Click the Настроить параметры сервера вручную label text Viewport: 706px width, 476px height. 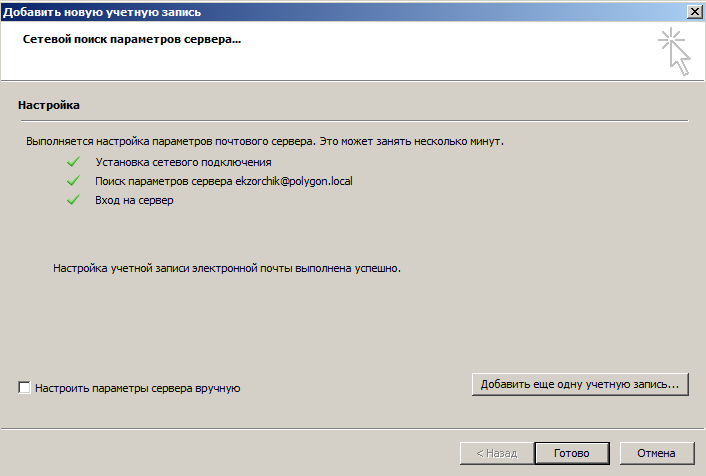click(x=138, y=388)
